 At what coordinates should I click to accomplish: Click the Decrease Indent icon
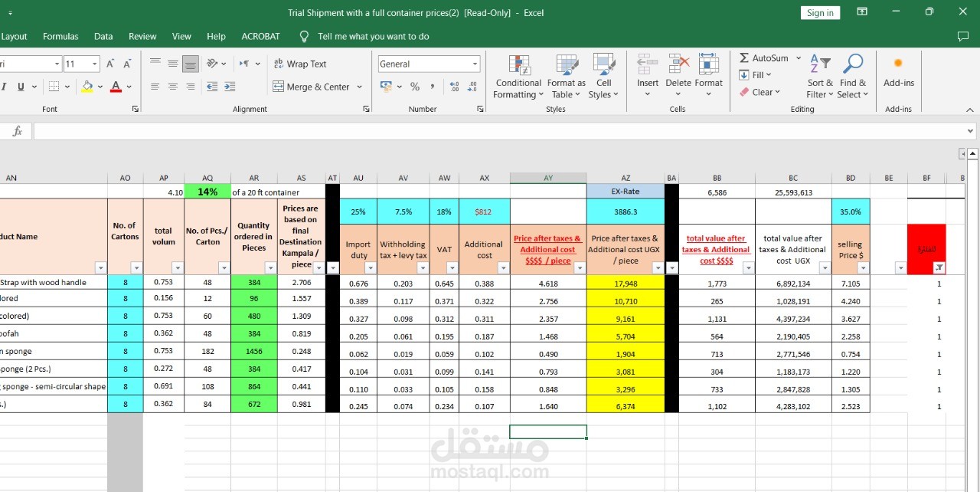point(212,87)
